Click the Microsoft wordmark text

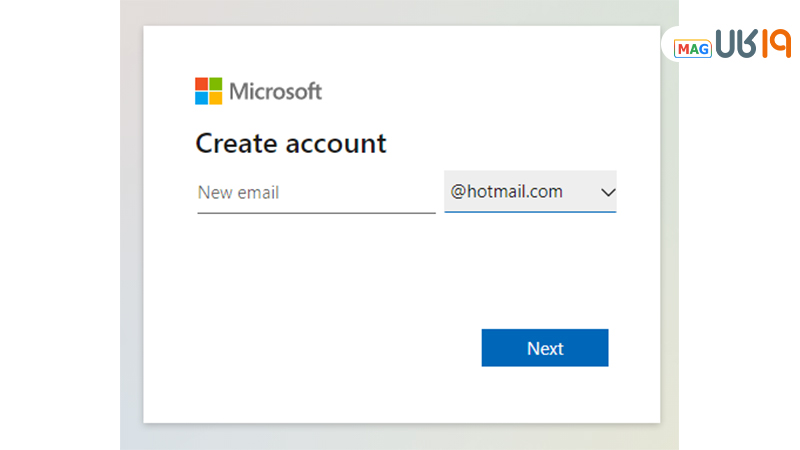[x=275, y=92]
